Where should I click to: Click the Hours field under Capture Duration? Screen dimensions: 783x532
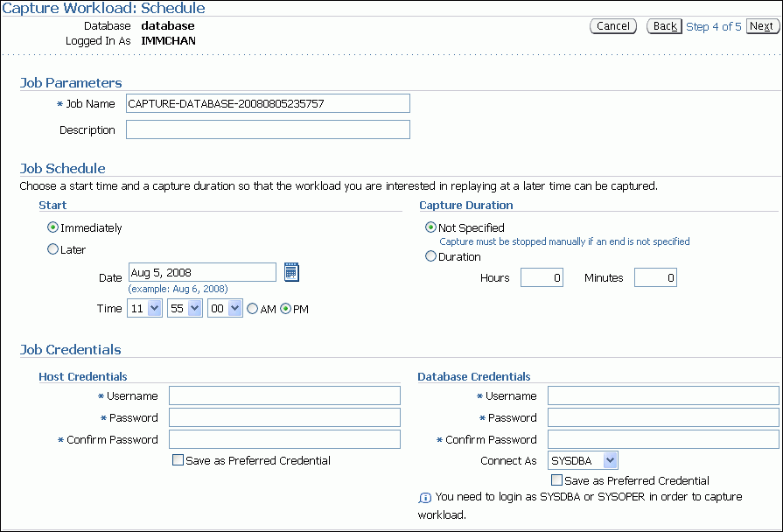point(542,277)
